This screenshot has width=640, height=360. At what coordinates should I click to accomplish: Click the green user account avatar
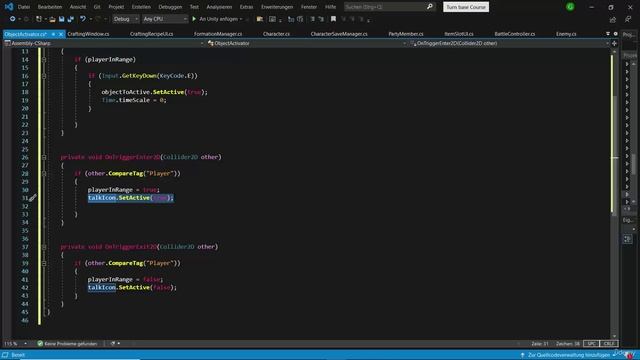tap(570, 7)
